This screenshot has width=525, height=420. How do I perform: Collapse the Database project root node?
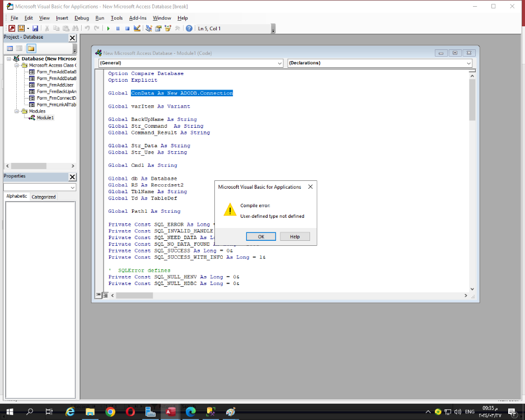[9, 59]
